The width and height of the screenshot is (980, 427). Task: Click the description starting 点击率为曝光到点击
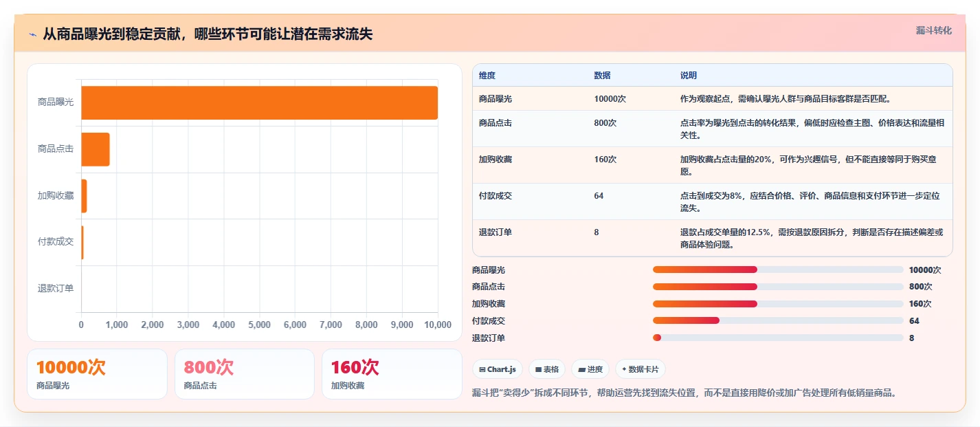pyautogui.click(x=812, y=129)
